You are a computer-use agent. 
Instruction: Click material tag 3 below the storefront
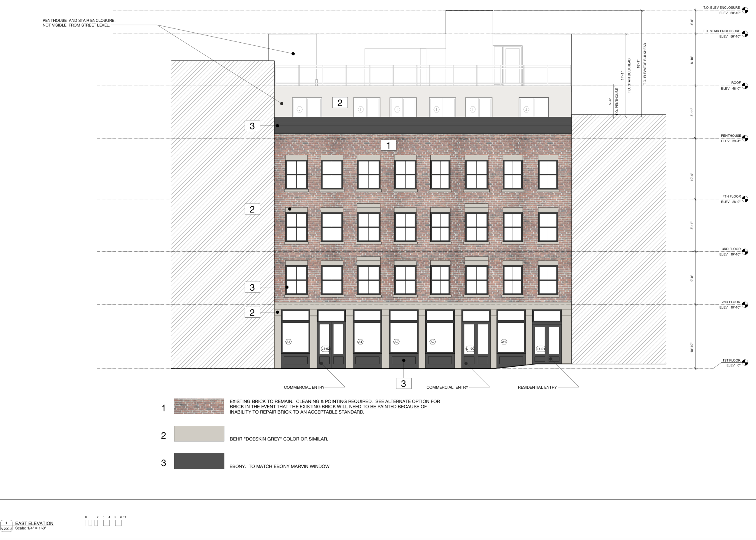pyautogui.click(x=403, y=383)
